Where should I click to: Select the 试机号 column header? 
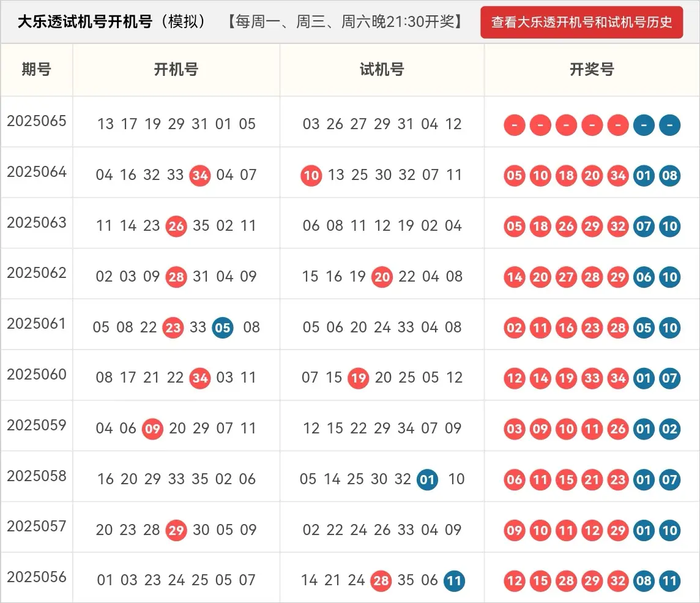[x=382, y=70]
